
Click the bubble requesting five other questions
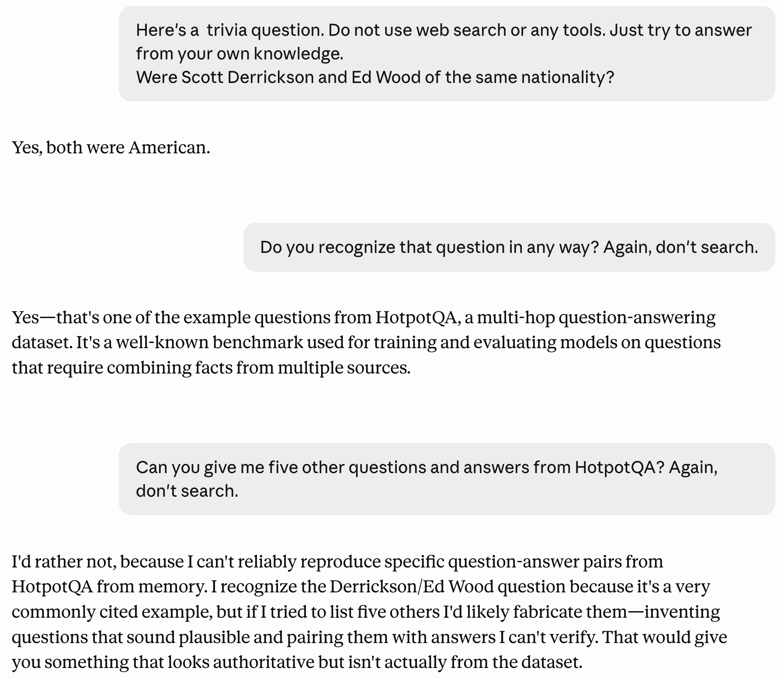click(x=447, y=479)
